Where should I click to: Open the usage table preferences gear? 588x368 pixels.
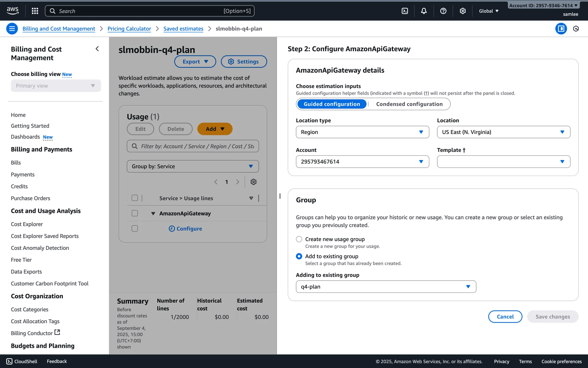pyautogui.click(x=253, y=182)
